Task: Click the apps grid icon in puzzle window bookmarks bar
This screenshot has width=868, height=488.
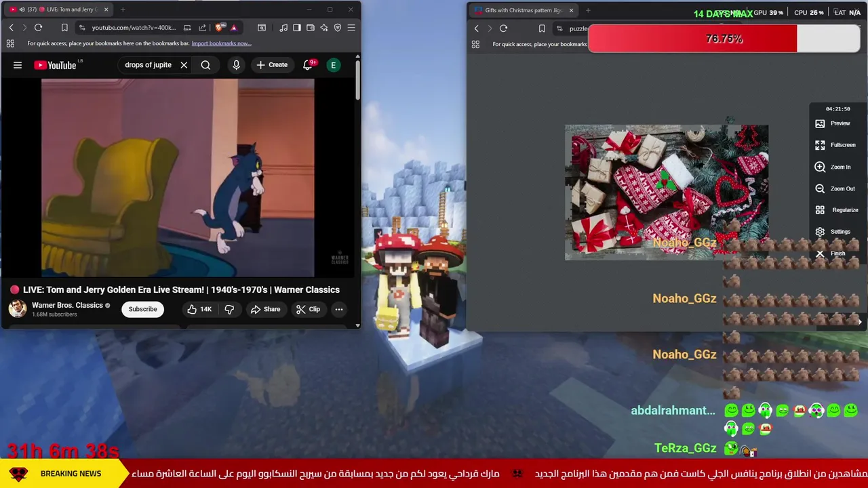Action: tap(475, 44)
